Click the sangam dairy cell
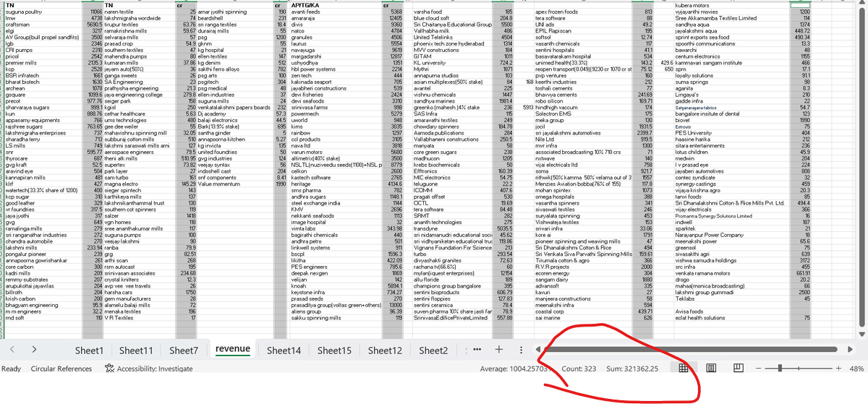This screenshot has width=868, height=404. tap(584, 279)
